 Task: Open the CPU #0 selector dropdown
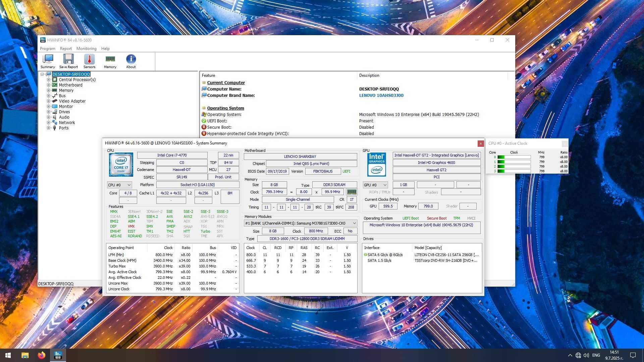[x=119, y=185]
